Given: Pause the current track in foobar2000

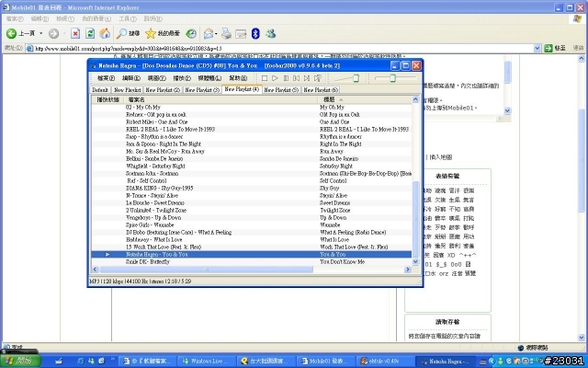Looking at the screenshot, I should tap(286, 78).
